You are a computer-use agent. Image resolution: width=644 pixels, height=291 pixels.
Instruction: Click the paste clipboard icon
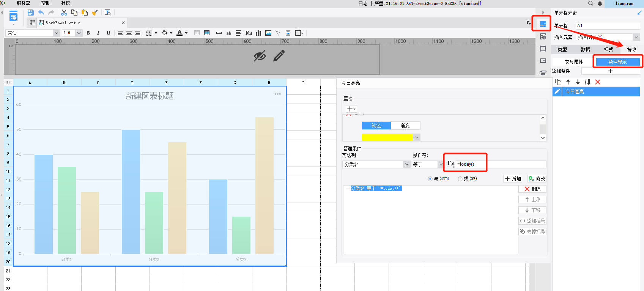85,13
